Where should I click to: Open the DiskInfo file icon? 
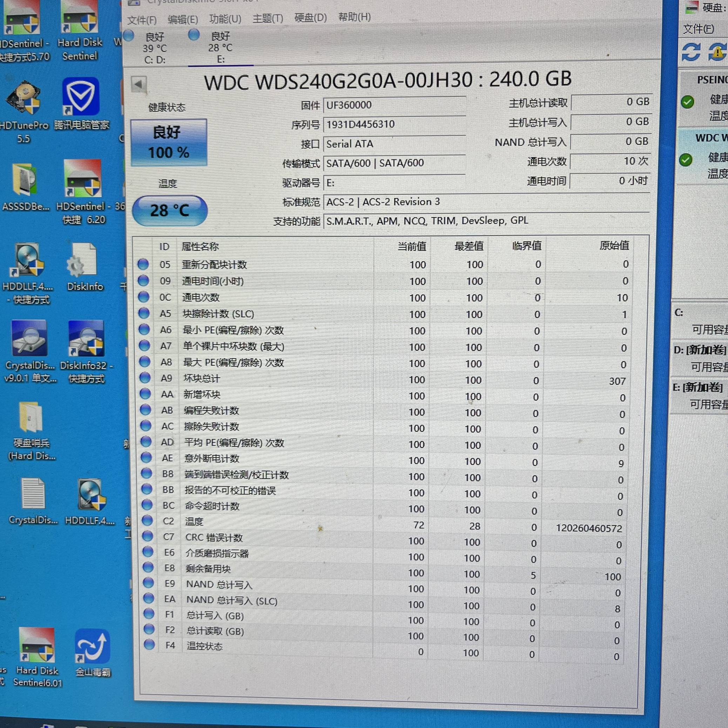coord(85,267)
